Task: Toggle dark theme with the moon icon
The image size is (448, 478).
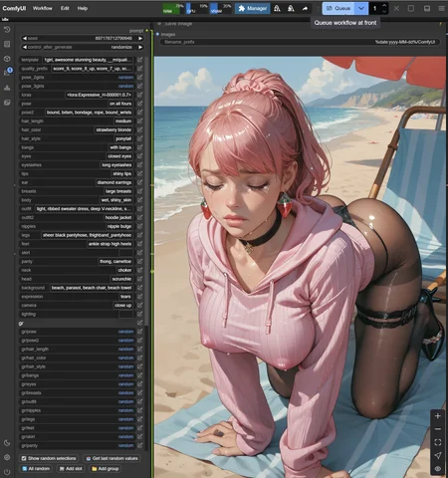Action: tap(7, 443)
